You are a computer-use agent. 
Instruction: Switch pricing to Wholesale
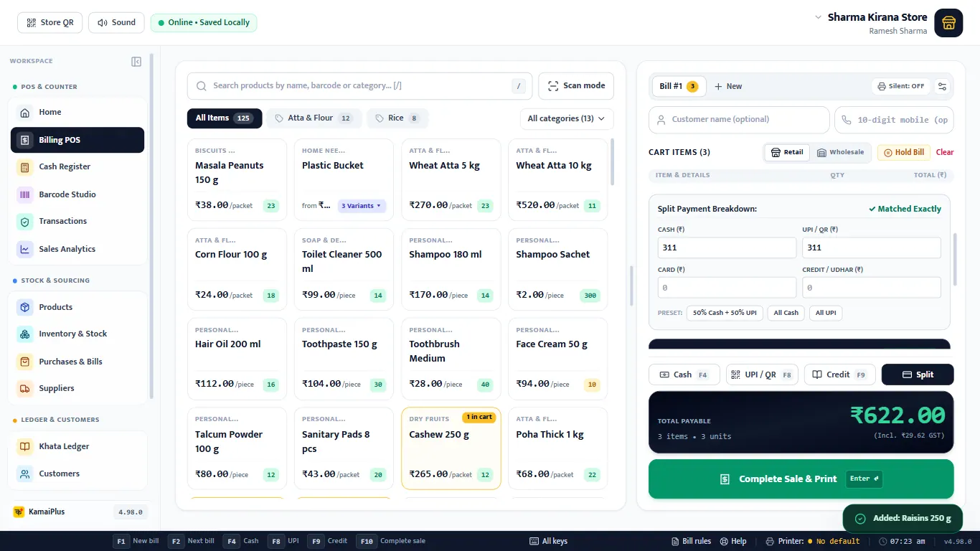[841, 152]
